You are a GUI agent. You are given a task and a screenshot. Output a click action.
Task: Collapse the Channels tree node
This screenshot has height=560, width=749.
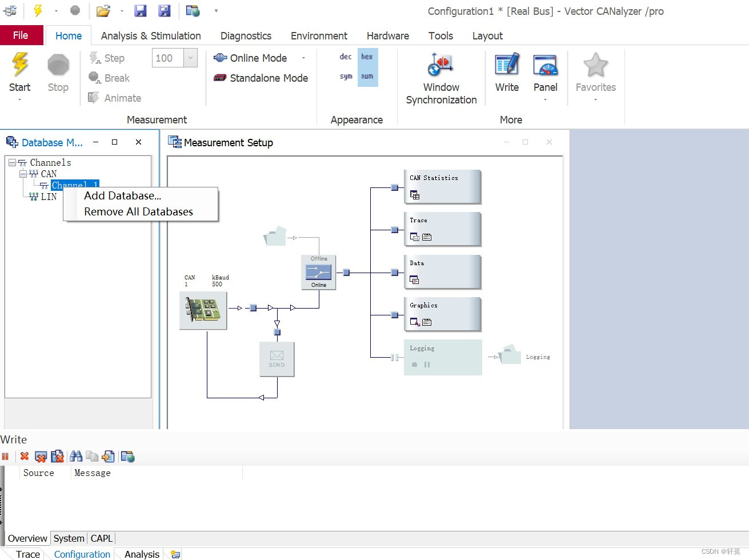click(x=11, y=163)
